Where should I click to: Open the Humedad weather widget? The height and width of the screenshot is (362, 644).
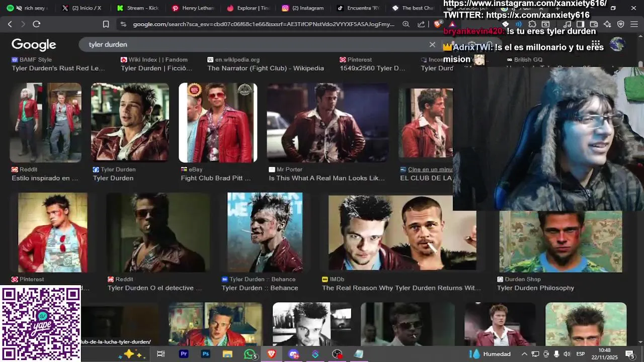click(x=490, y=354)
